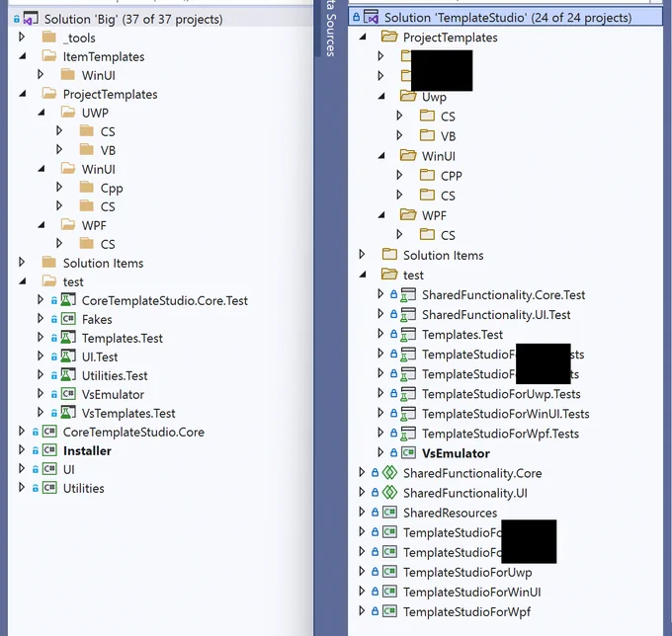
Task: Click TemplateStudioForUwp.Tests test project icon
Action: pos(408,394)
